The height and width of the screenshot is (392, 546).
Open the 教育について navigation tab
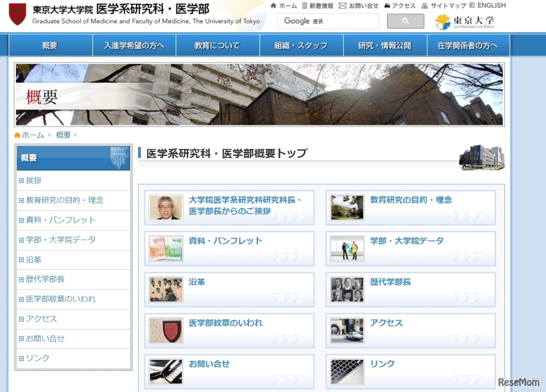pos(216,45)
